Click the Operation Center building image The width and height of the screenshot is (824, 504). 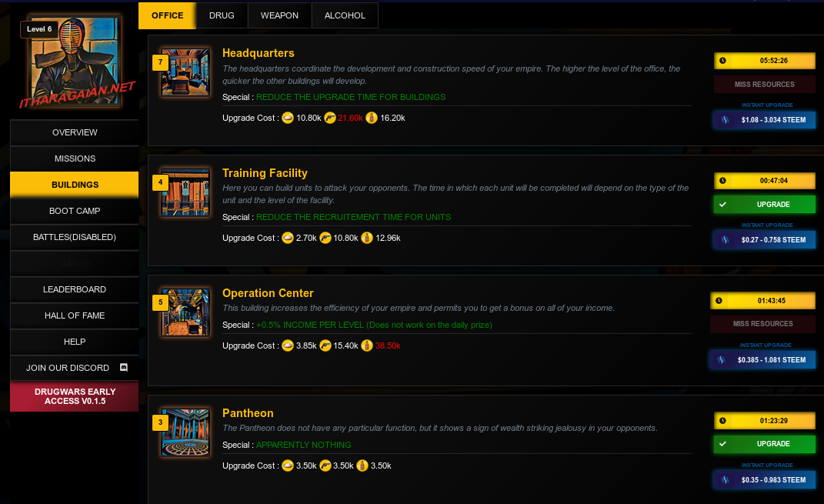tap(185, 312)
